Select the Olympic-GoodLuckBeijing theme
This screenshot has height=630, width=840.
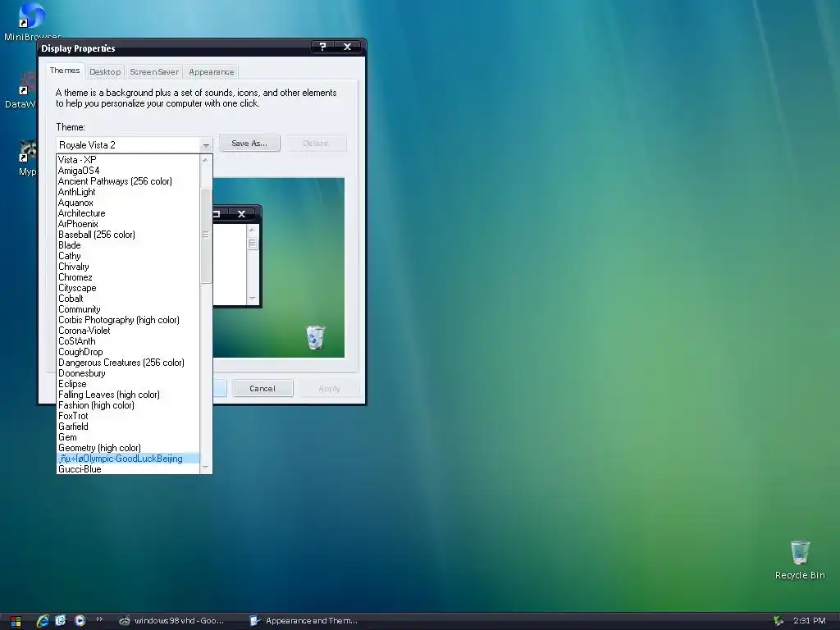(x=128, y=459)
